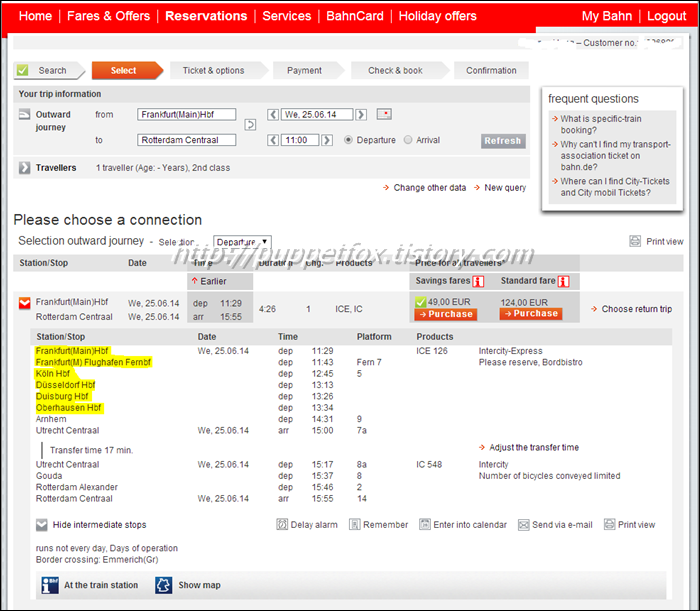
Task: Click top Print view printer icon
Action: (635, 241)
